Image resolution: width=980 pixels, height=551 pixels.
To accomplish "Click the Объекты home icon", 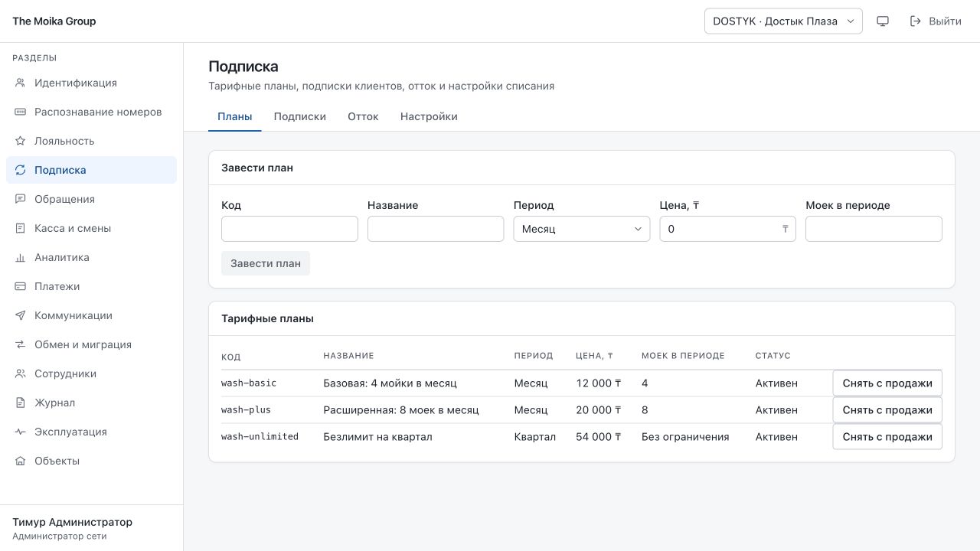I will (x=21, y=461).
